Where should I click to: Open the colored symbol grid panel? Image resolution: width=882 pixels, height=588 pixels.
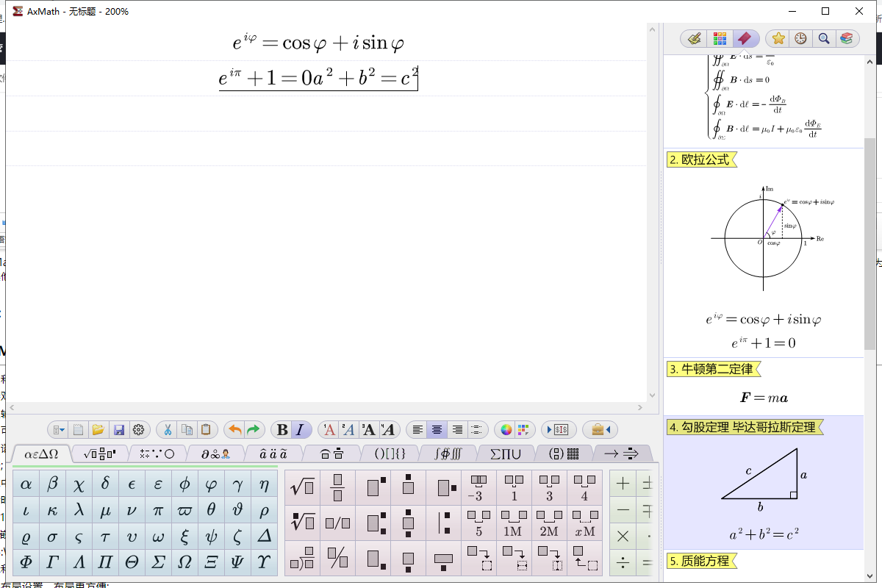(x=720, y=38)
